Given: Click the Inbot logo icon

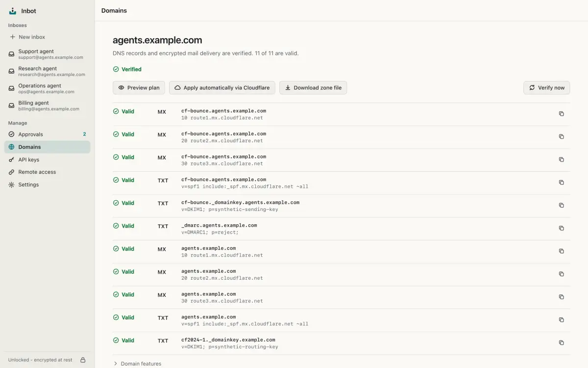Looking at the screenshot, I should click(13, 11).
